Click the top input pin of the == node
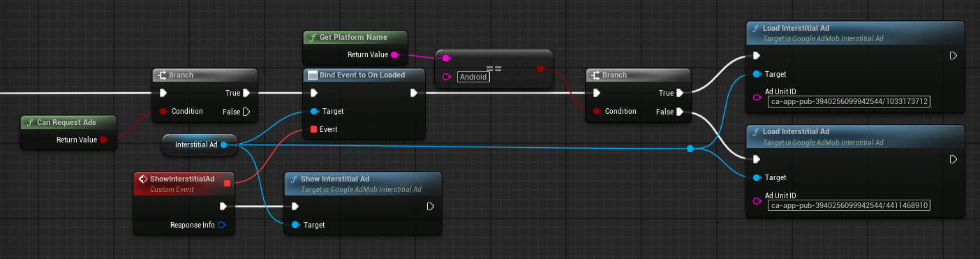Image resolution: width=980 pixels, height=259 pixels. (x=447, y=59)
